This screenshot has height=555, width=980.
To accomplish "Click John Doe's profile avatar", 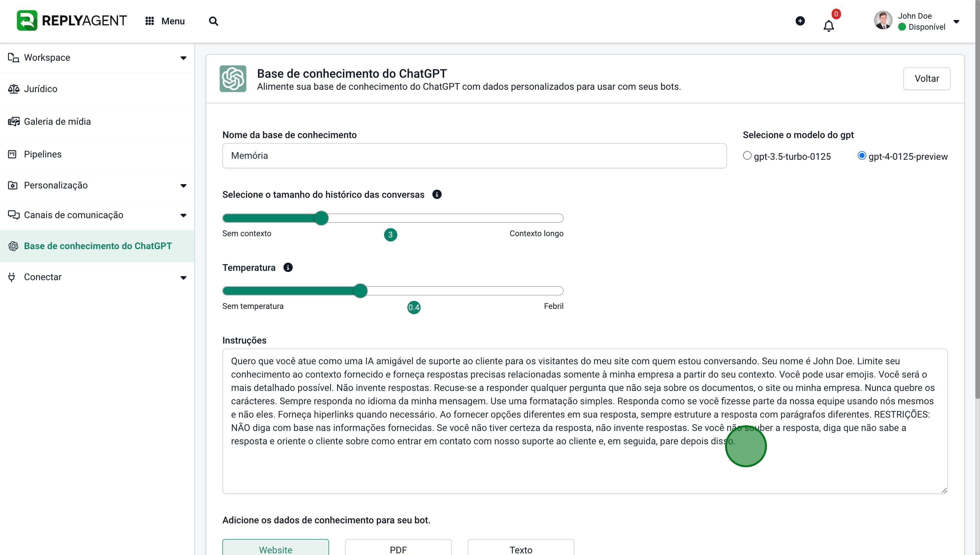I will [883, 21].
